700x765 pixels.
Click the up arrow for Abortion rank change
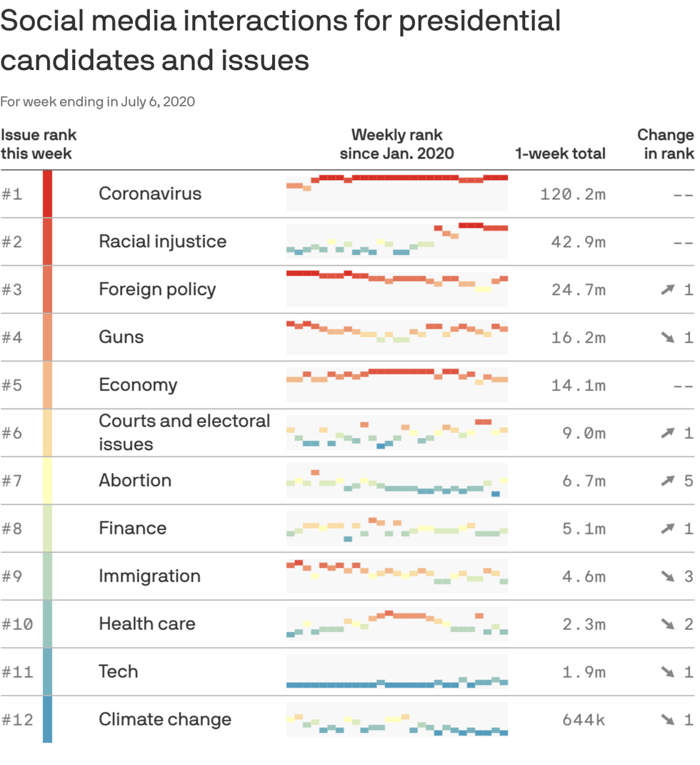point(668,481)
